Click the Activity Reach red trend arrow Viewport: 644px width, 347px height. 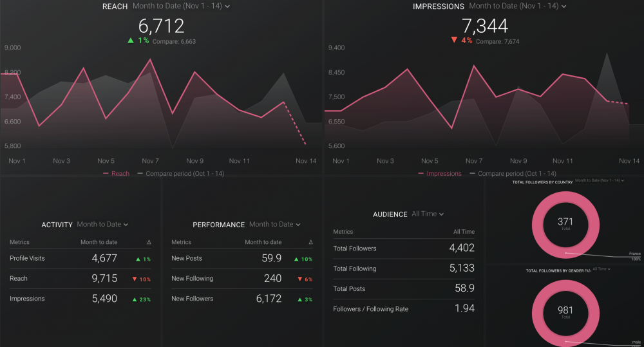[x=135, y=279]
